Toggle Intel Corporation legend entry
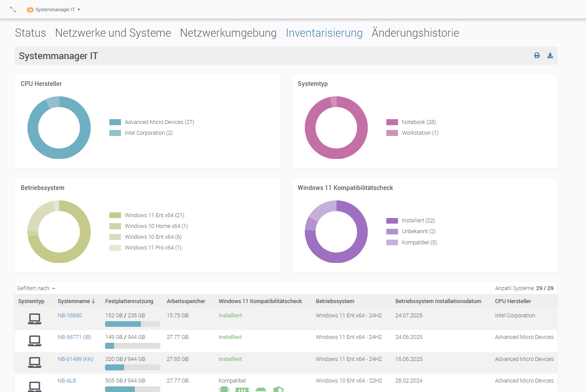 (148, 133)
